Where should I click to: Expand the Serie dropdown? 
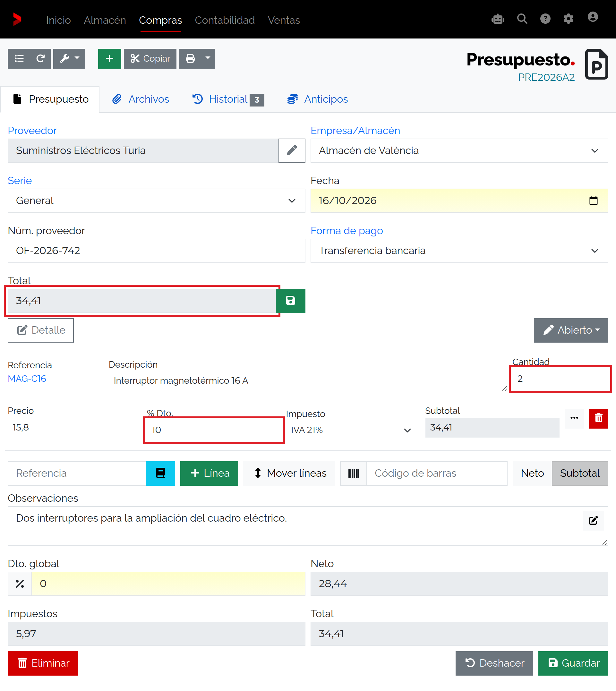point(156,201)
